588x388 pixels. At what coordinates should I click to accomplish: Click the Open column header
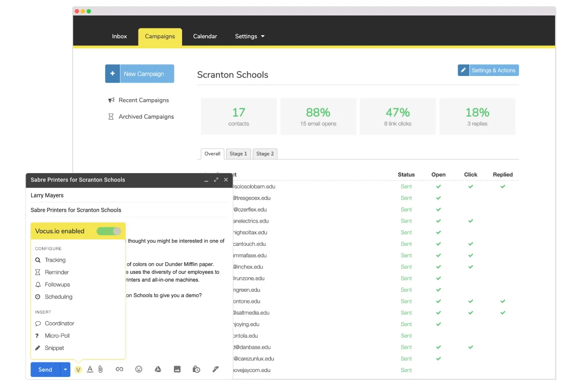pos(438,175)
